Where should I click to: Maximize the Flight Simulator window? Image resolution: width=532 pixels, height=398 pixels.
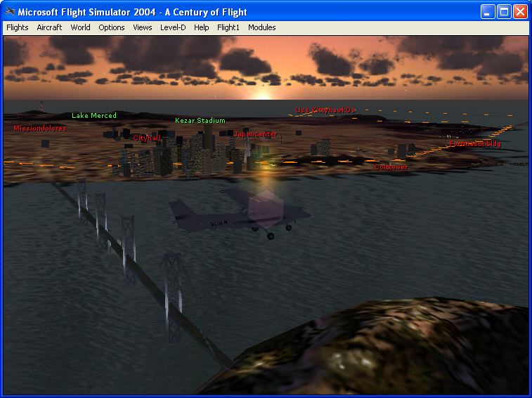click(504, 12)
